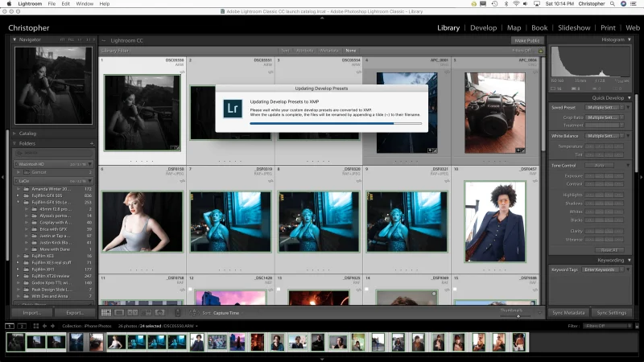Toggle the main window display button
Image resolution: width=644 pixels, height=362 pixels.
pos(9,326)
